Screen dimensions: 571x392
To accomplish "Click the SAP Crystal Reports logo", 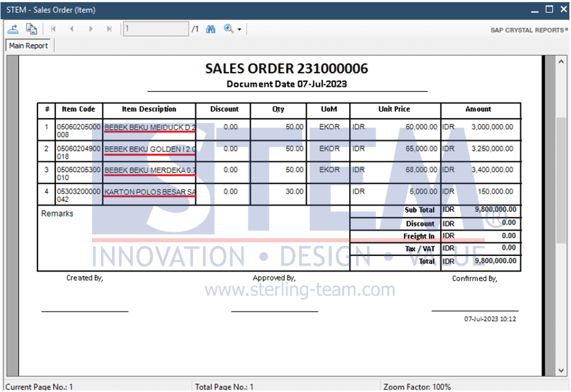I will click(529, 30).
